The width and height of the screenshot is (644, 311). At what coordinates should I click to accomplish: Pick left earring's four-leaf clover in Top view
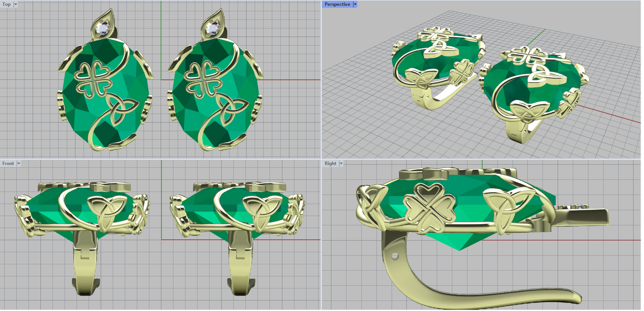click(93, 79)
